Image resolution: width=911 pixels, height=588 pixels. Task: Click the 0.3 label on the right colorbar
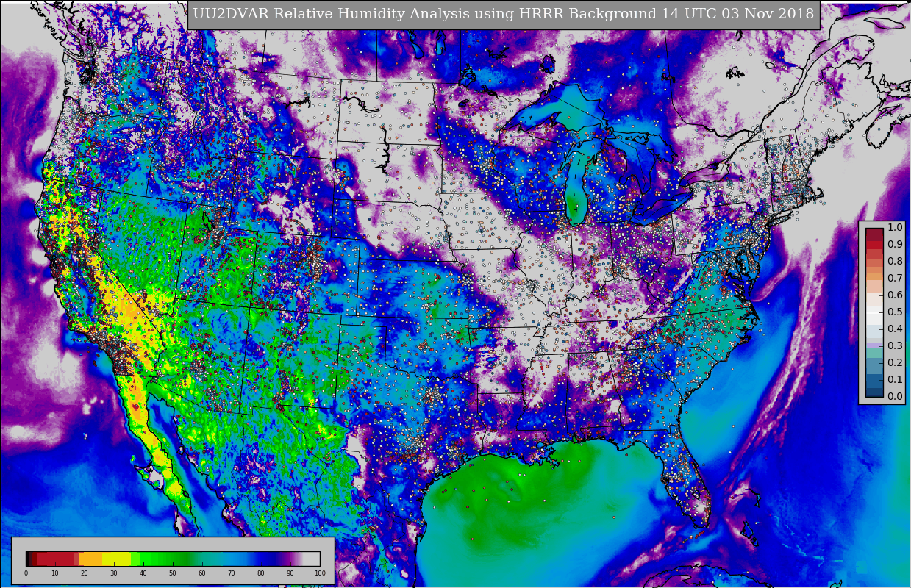895,346
